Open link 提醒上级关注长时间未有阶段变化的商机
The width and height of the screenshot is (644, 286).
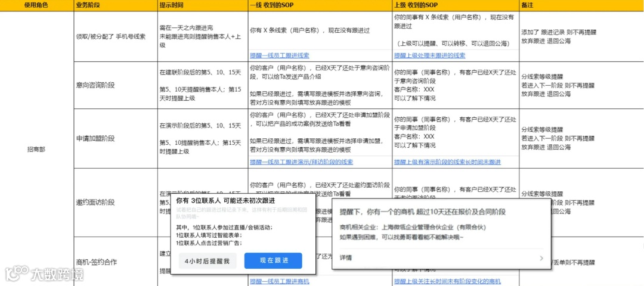[x=447, y=281]
